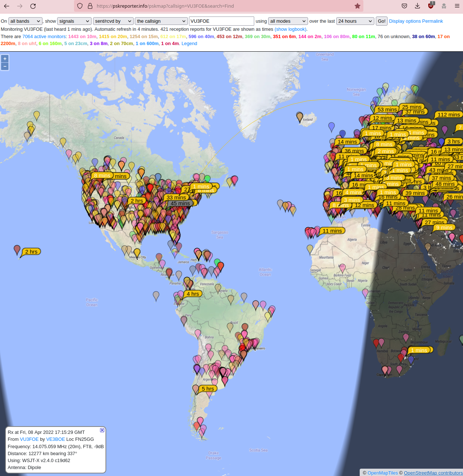The height and width of the screenshot is (476, 463).
Task: Click '144 on 2m' band count text
Action: [x=310, y=37]
